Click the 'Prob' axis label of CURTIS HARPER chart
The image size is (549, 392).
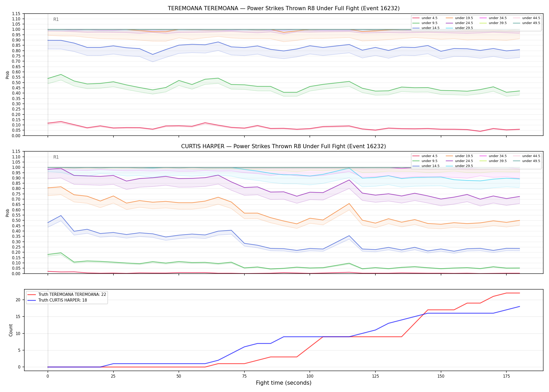[x=8, y=213]
